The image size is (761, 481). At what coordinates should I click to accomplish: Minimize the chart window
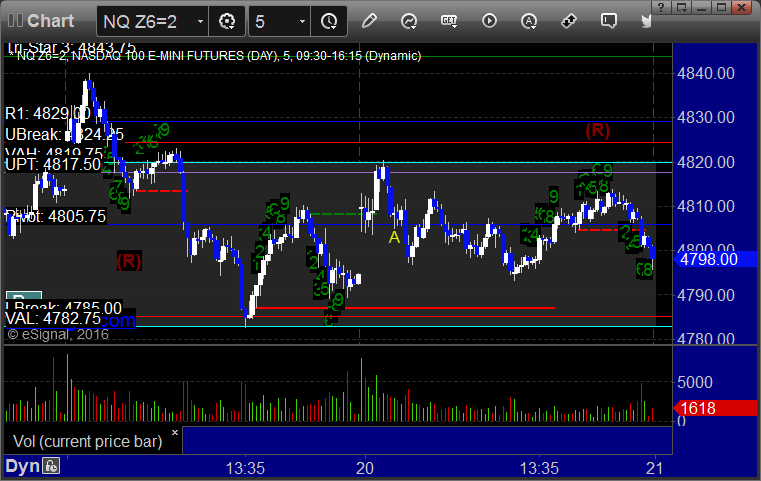pyautogui.click(x=701, y=7)
